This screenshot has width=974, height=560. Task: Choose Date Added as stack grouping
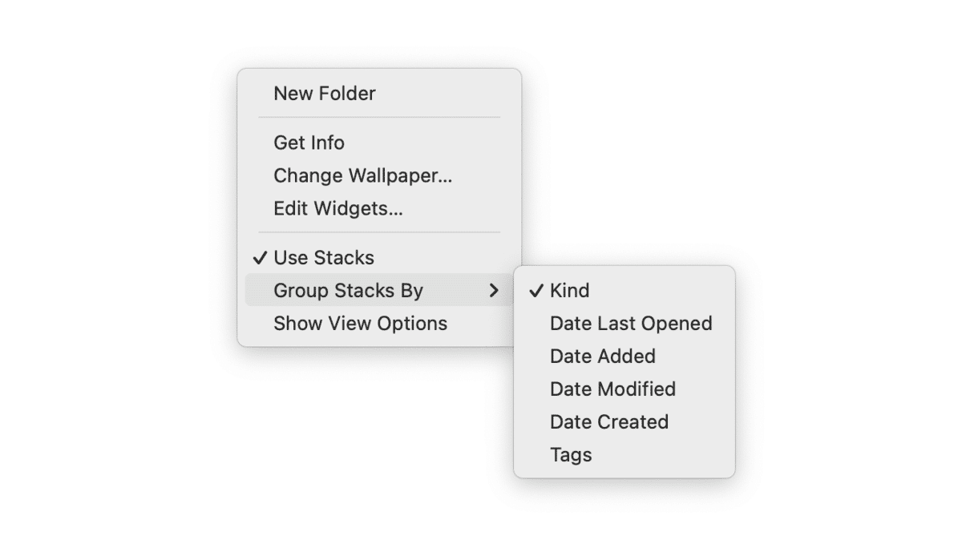tap(603, 357)
